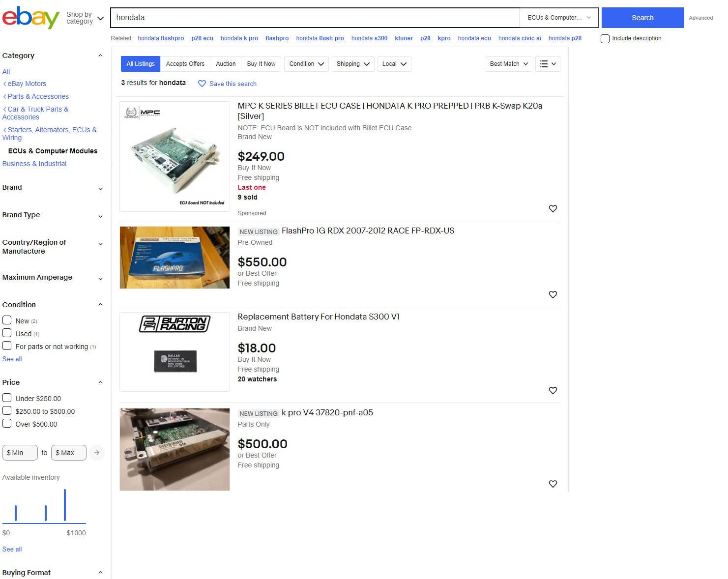Select the Buy It Now tab
The width and height of the screenshot is (728, 579).
[x=261, y=64]
